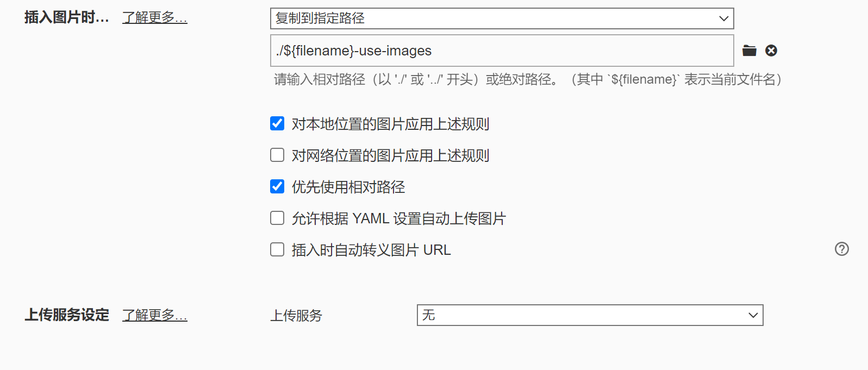The height and width of the screenshot is (370, 868).
Task: Clear the specified image path
Action: (771, 51)
